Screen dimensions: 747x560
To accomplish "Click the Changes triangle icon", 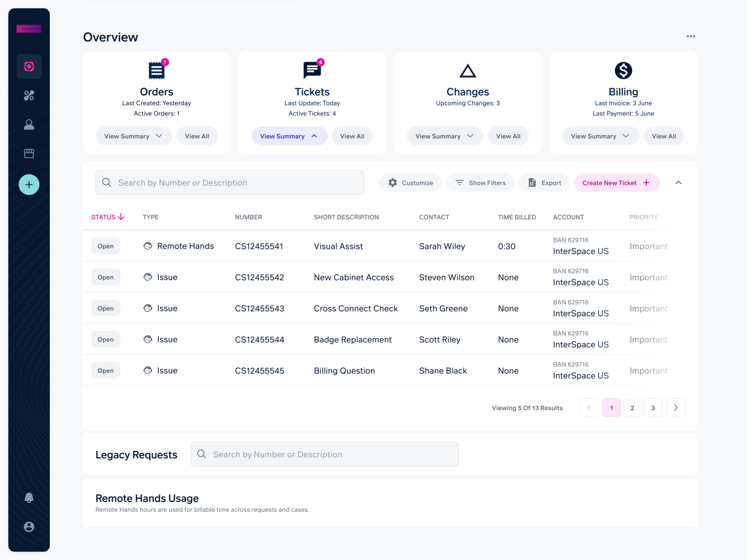I will pos(468,71).
